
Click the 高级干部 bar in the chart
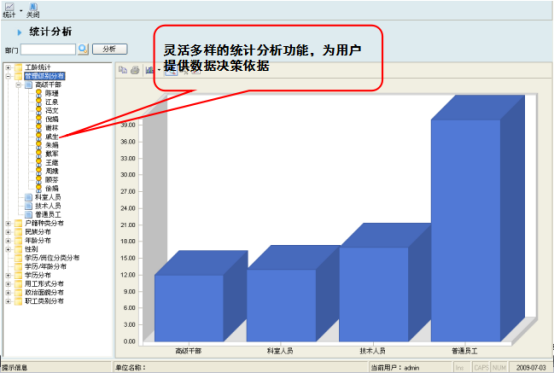[189, 308]
